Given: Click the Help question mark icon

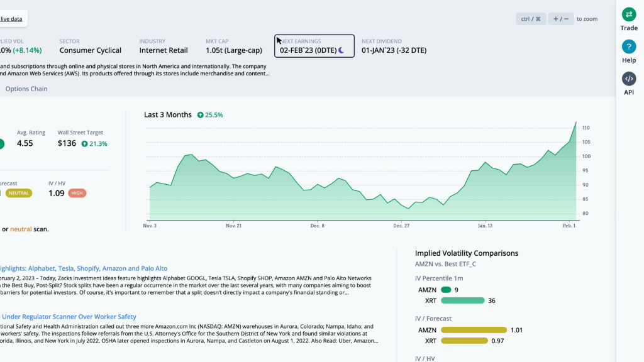Looking at the screenshot, I should click(629, 47).
